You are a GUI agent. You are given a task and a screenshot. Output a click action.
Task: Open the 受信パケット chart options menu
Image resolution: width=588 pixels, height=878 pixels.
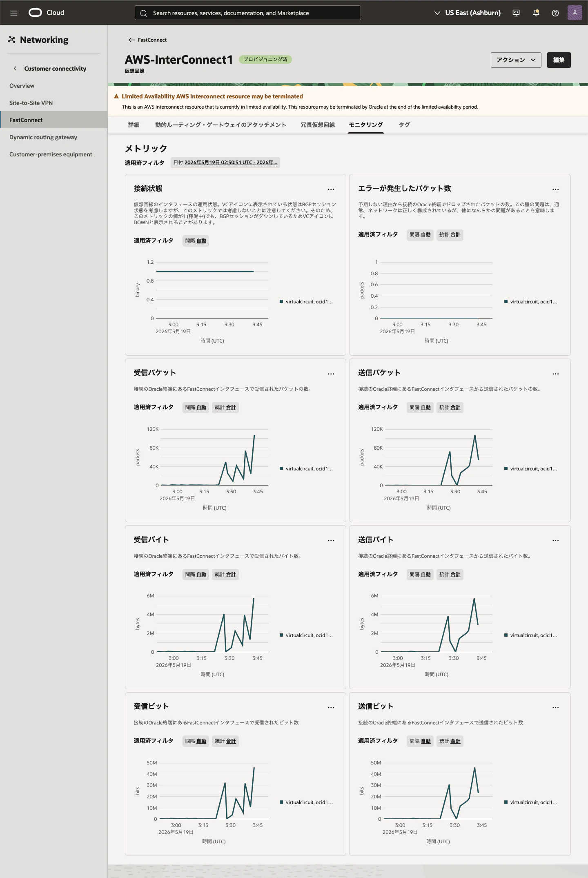click(331, 374)
